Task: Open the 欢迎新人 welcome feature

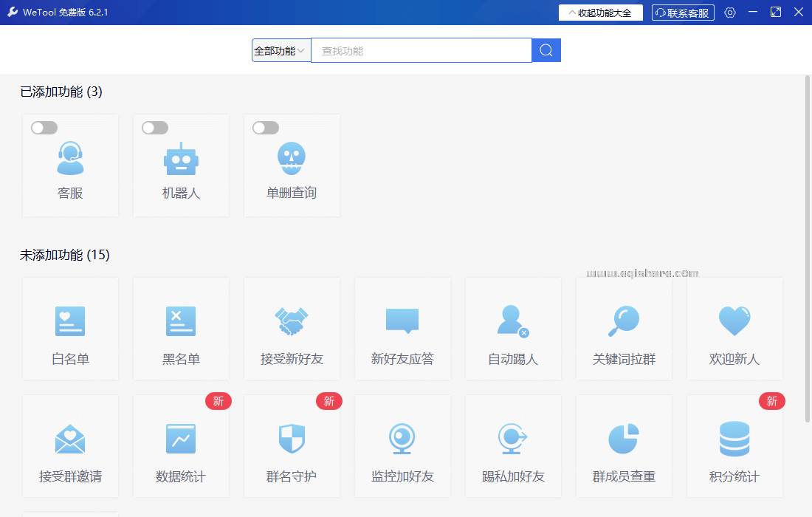Action: click(734, 329)
